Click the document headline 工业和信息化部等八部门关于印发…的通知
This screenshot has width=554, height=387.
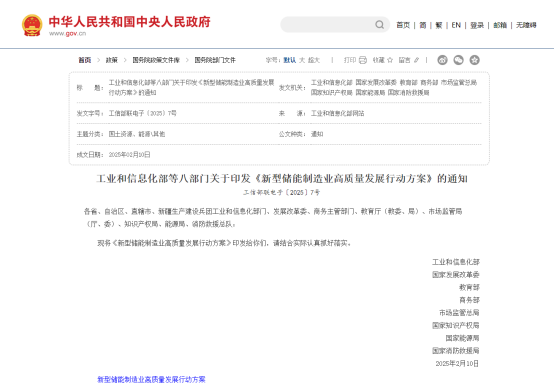282,178
